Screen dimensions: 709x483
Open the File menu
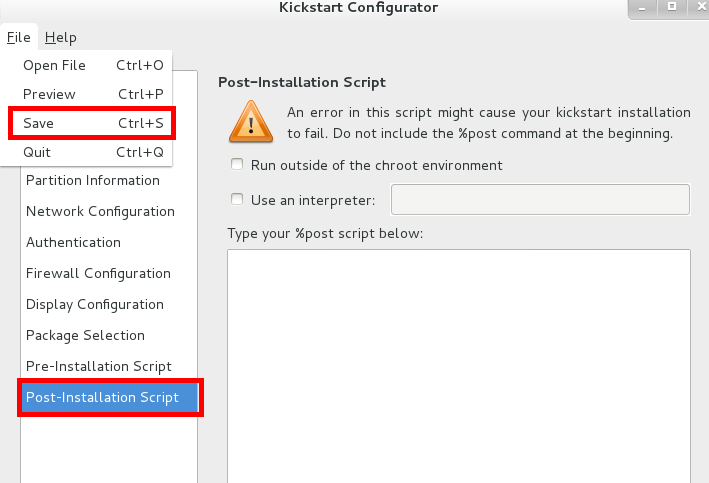(x=19, y=37)
